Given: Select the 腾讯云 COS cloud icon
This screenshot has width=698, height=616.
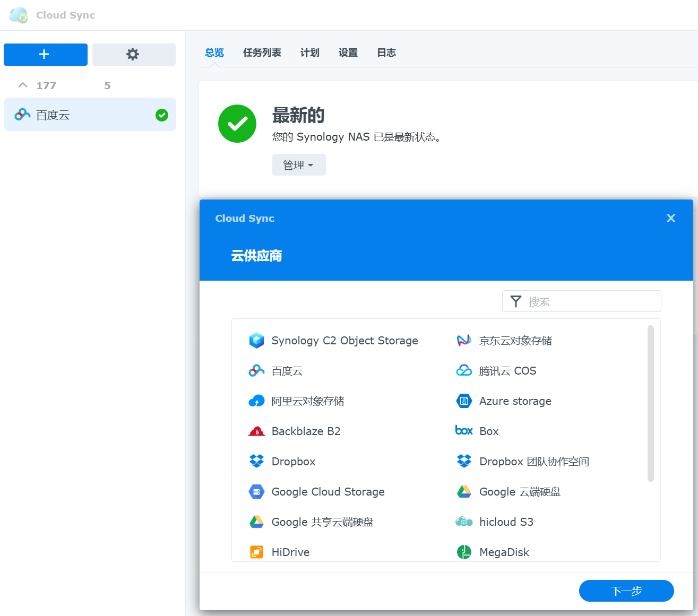Looking at the screenshot, I should 464,371.
